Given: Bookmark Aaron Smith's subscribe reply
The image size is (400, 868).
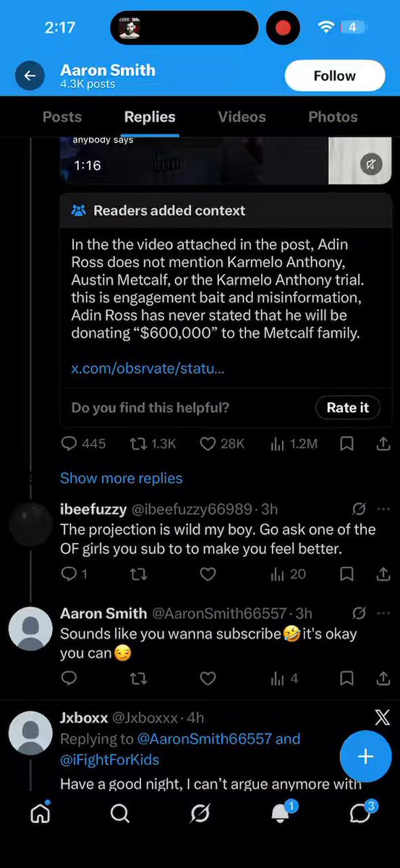Looking at the screenshot, I should pyautogui.click(x=346, y=678).
